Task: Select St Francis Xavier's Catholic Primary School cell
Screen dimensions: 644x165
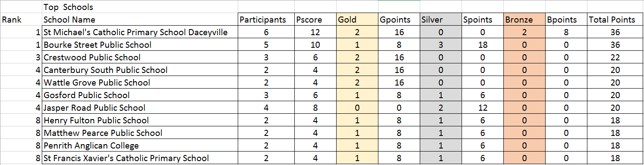Action: (140, 158)
